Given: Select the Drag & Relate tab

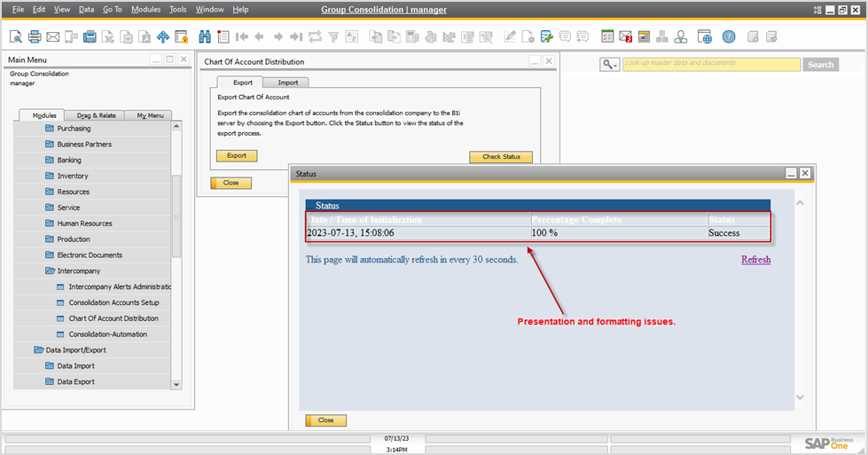Looking at the screenshot, I should click(x=96, y=115).
